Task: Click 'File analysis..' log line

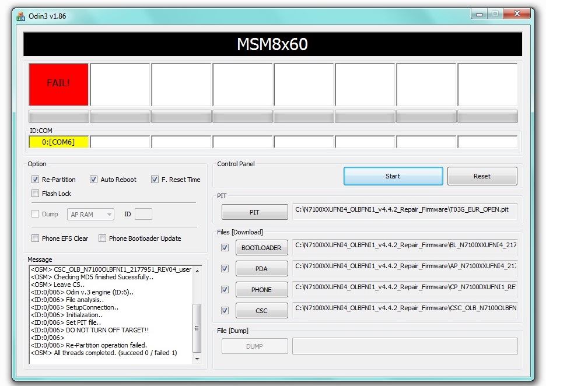Action: point(68,300)
